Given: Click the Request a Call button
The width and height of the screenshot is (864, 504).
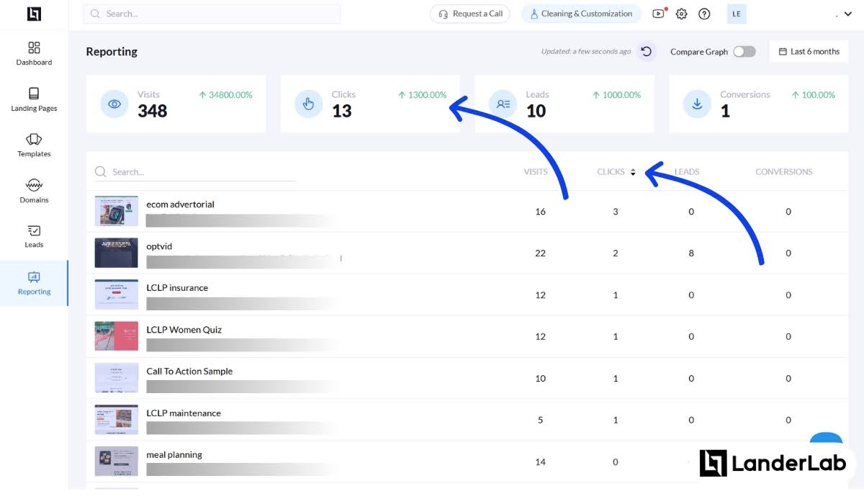Looking at the screenshot, I should click(x=470, y=14).
